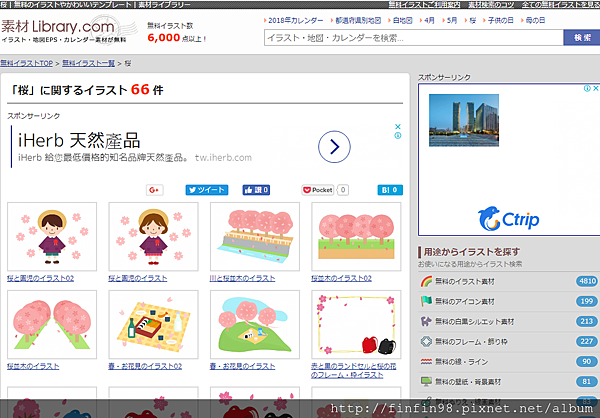This screenshot has height=418, width=600.
Task: Open the ランドセル frame illustration thumbnail
Action: [x=356, y=325]
